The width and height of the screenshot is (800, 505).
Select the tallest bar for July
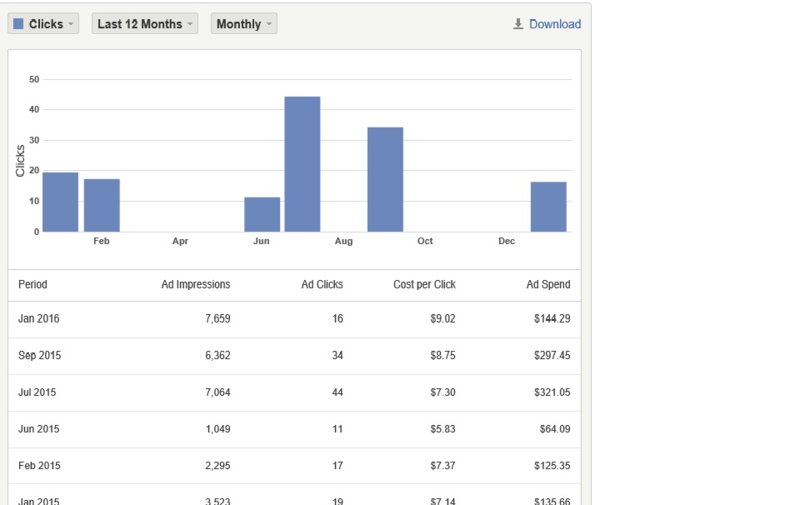pos(302,165)
